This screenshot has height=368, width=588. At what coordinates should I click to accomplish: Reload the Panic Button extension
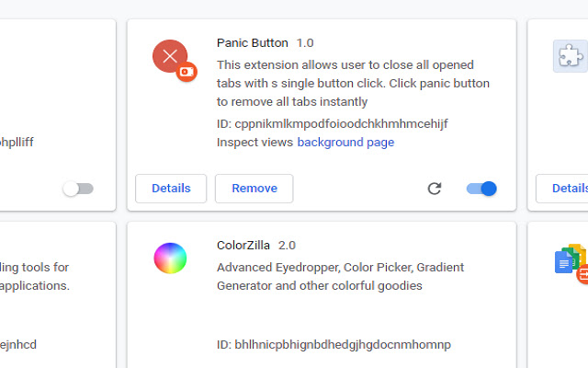pyautogui.click(x=435, y=189)
